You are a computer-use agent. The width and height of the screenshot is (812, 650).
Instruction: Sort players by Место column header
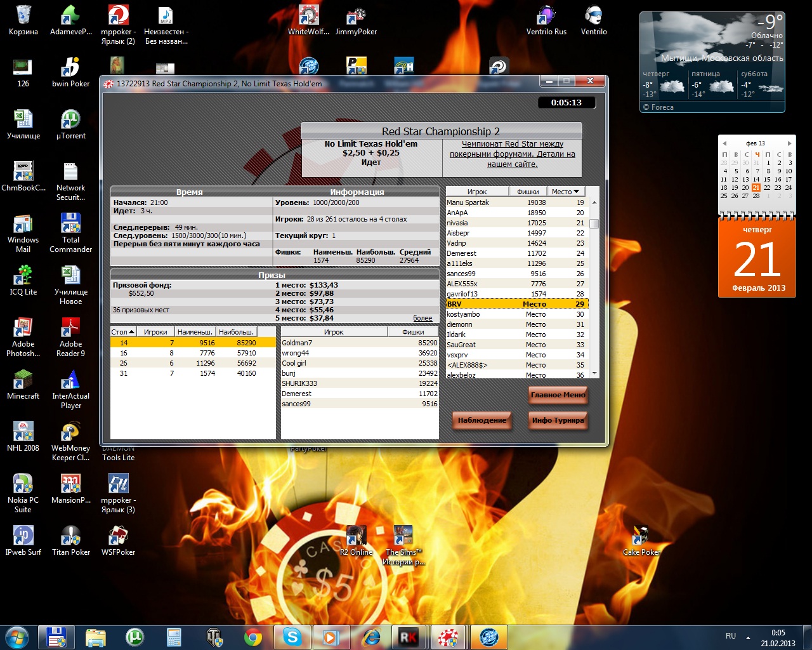point(565,192)
